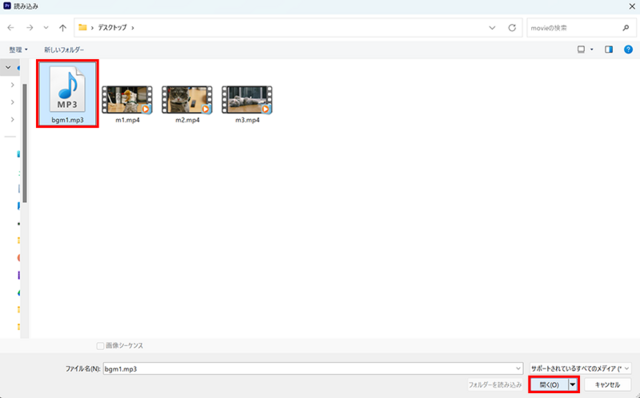The height and width of the screenshot is (398, 640).
Task: Toggle the preview pane icon
Action: [x=609, y=49]
